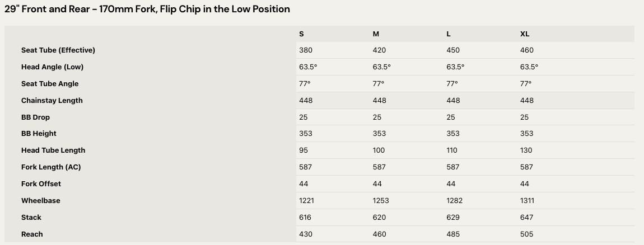Click the 29" Front and Rear heading

click(147, 9)
